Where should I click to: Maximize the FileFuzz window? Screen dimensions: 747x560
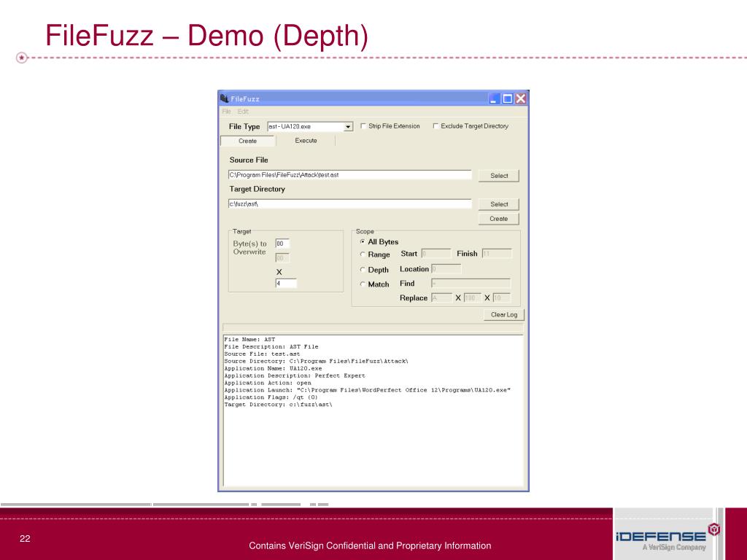[x=508, y=98]
